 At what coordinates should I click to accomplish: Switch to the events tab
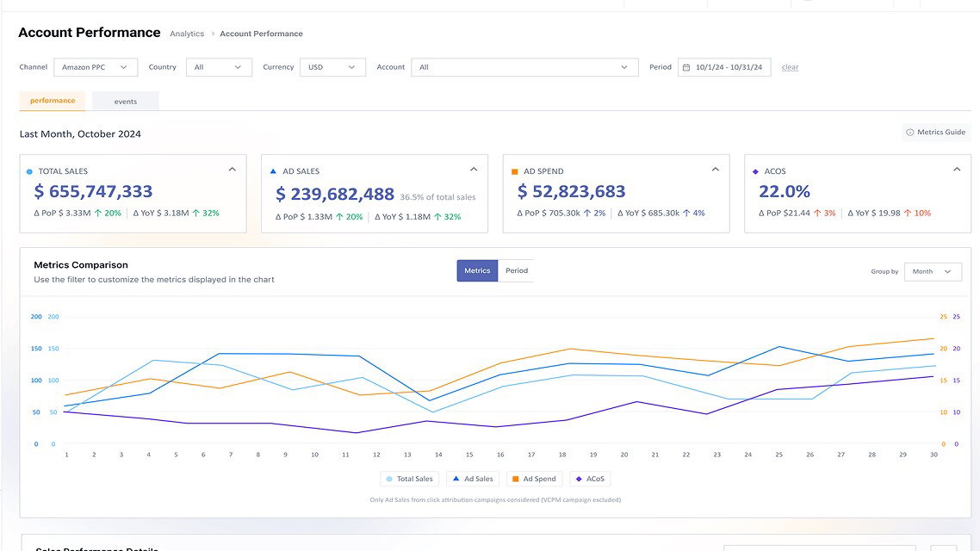point(125,101)
